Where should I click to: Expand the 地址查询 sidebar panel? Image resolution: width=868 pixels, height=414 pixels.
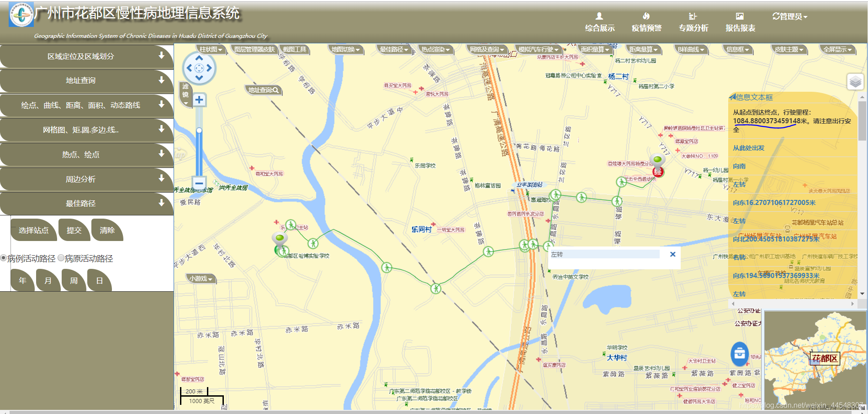(x=86, y=80)
